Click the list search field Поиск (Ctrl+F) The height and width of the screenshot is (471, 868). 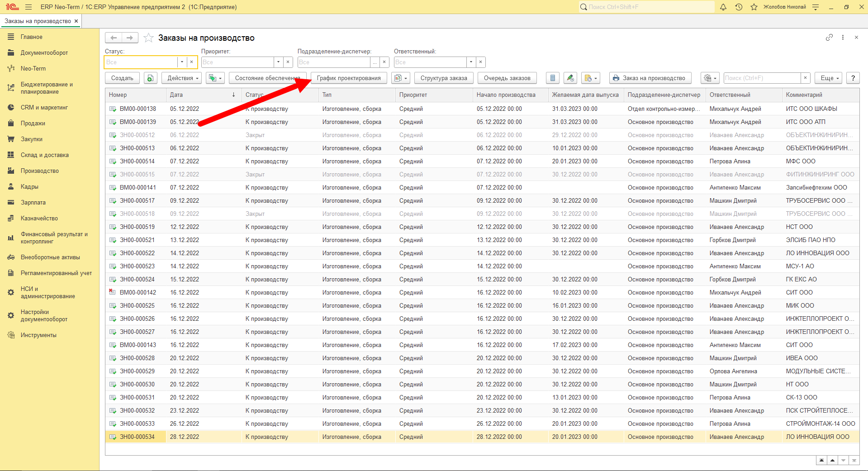pyautogui.click(x=762, y=78)
